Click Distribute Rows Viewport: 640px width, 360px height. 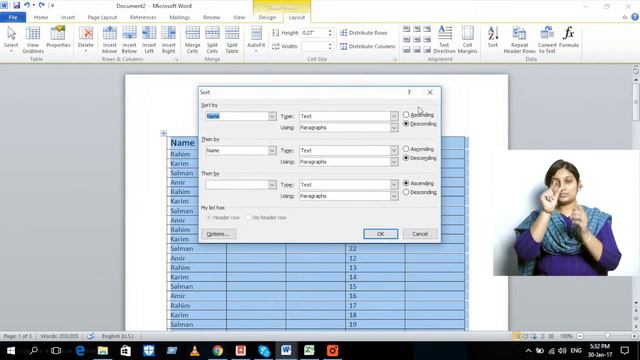[364, 33]
